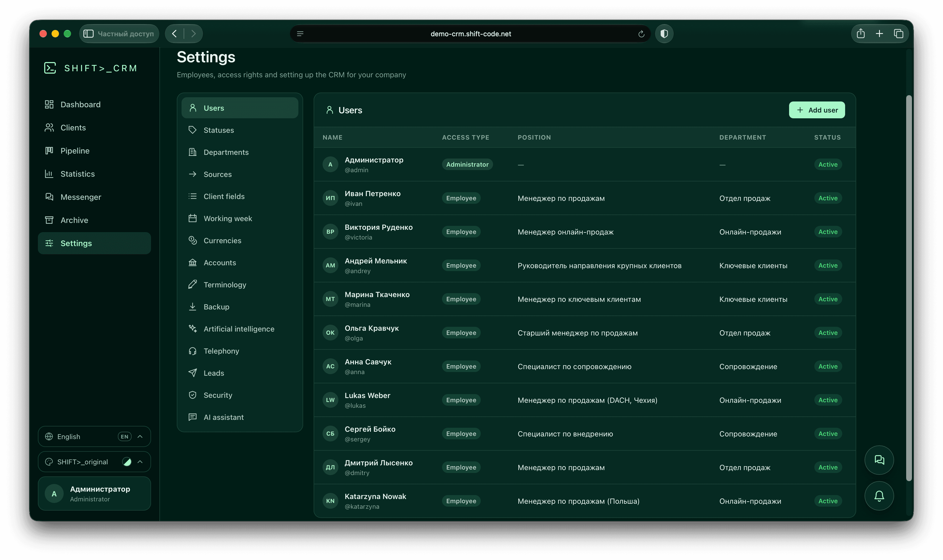943x560 pixels.
Task: Click the LW avatar of Lukas Weber
Action: coord(330,400)
